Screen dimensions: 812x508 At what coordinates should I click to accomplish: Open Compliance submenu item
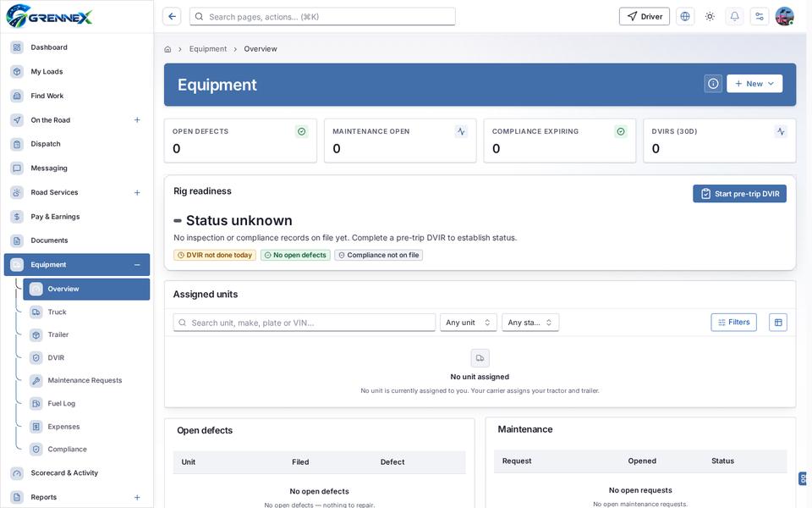(x=86, y=450)
